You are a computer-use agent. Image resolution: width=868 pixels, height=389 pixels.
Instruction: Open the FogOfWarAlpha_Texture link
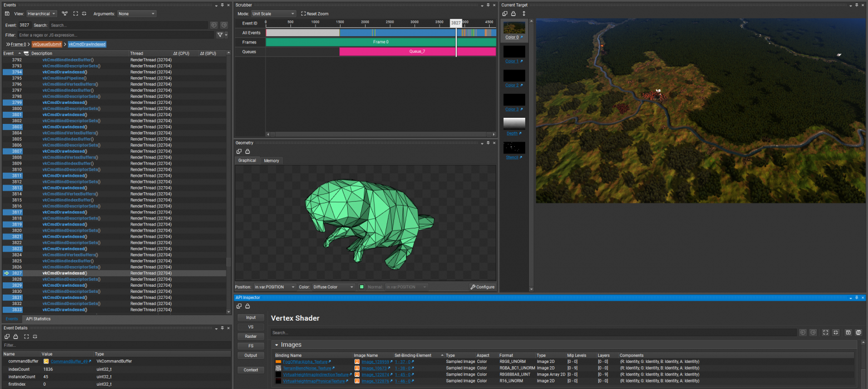pos(305,362)
